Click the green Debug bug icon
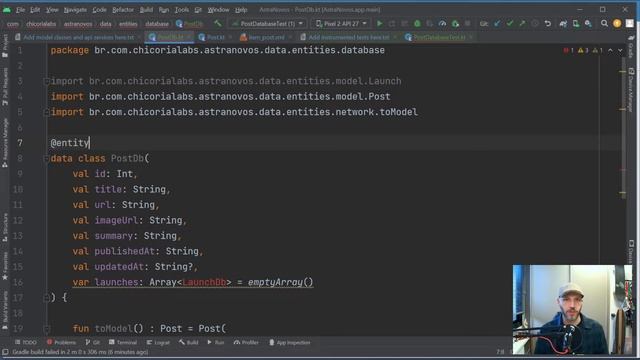Screen dimensions: 640x360 (417, 24)
